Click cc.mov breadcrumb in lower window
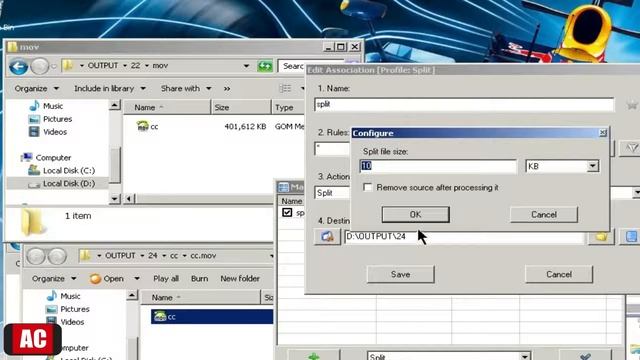 (203, 256)
